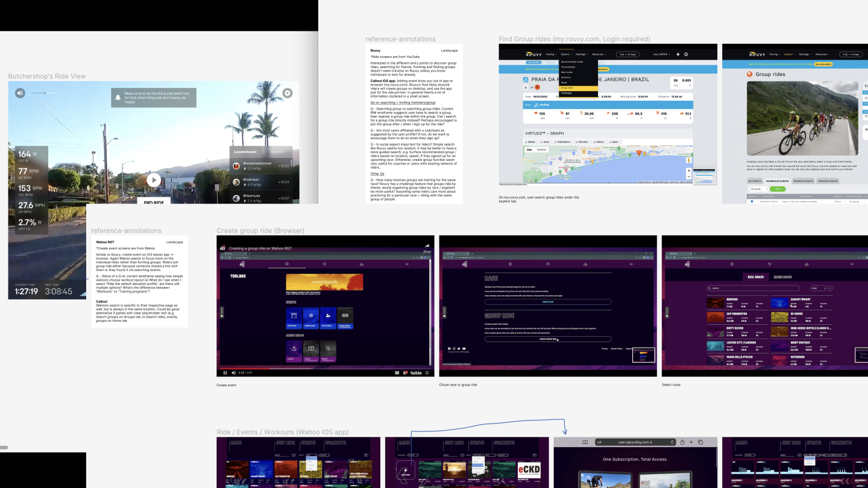Click the map zoom-out minus button
The width and height of the screenshot is (868, 488).
click(688, 177)
